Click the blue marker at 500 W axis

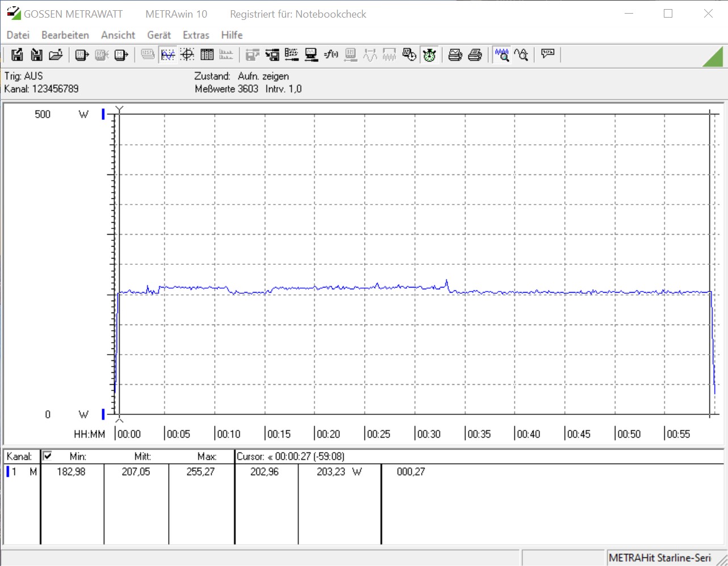(x=103, y=114)
